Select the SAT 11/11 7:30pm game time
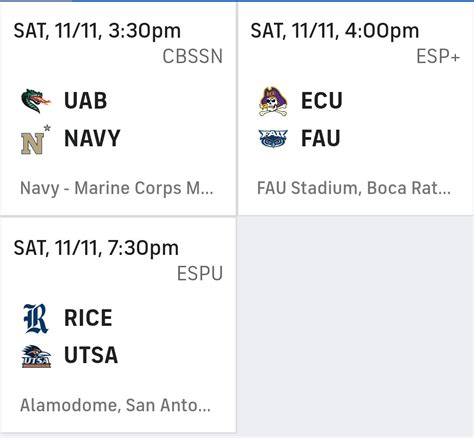This screenshot has width=474, height=438. tap(96, 248)
